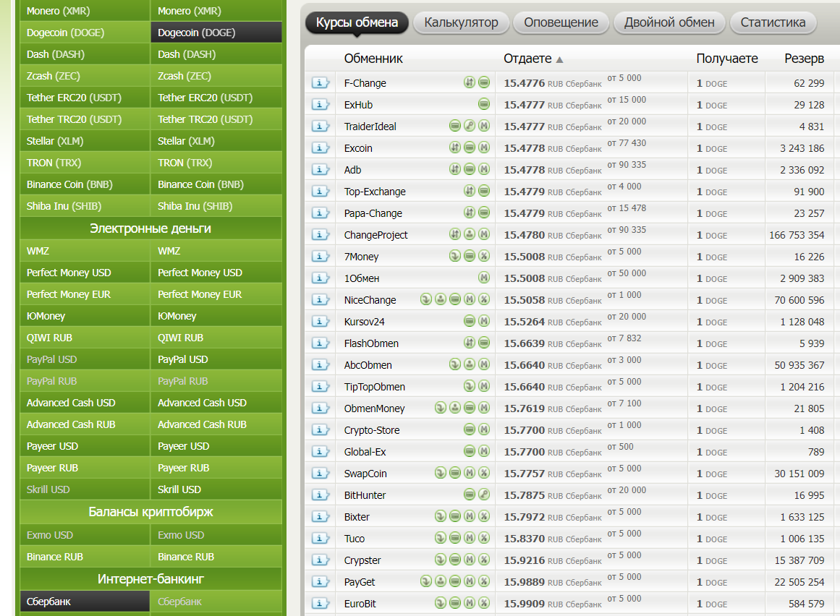Image resolution: width=840 pixels, height=616 pixels.
Task: Open the ObmenMoney exchanger link
Action: (x=375, y=408)
